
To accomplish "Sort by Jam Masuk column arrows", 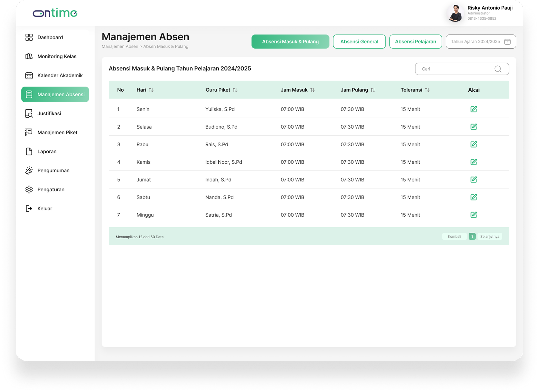I will coord(312,90).
